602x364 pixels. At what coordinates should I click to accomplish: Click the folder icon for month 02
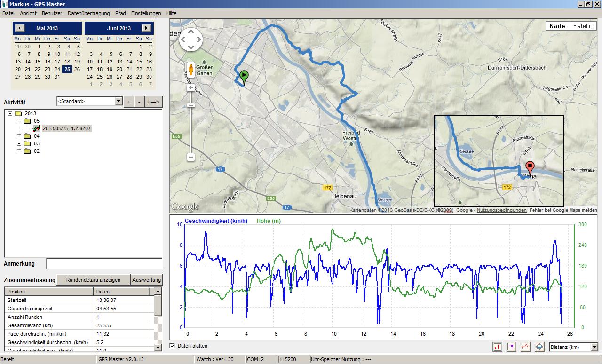point(27,151)
